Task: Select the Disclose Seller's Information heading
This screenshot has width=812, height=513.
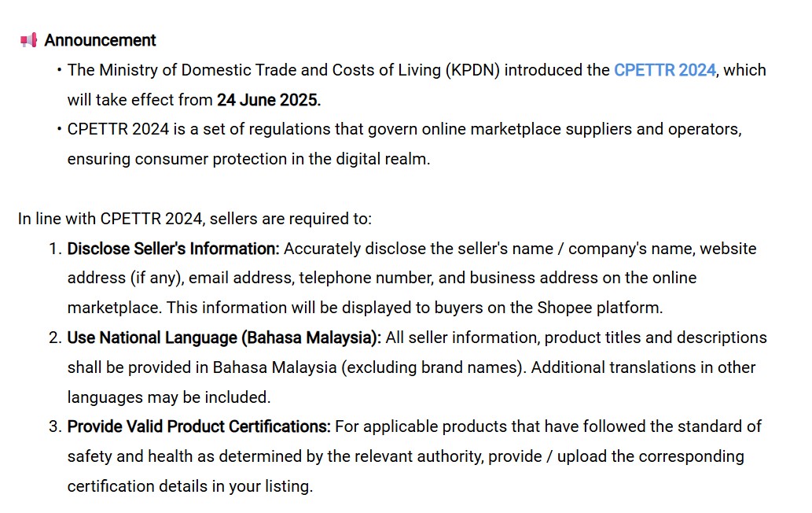Action: point(173,249)
